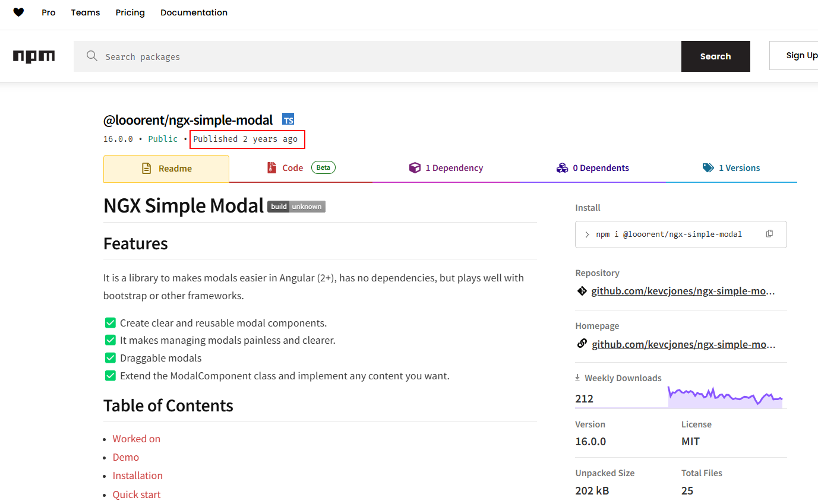This screenshot has width=818, height=504.
Task: Open the Documentation link
Action: [x=194, y=12]
